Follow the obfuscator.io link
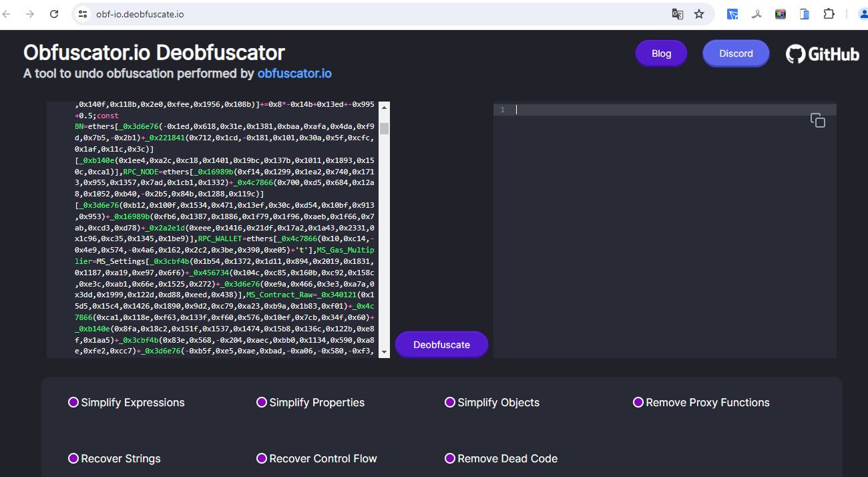868x477 pixels. tap(294, 73)
